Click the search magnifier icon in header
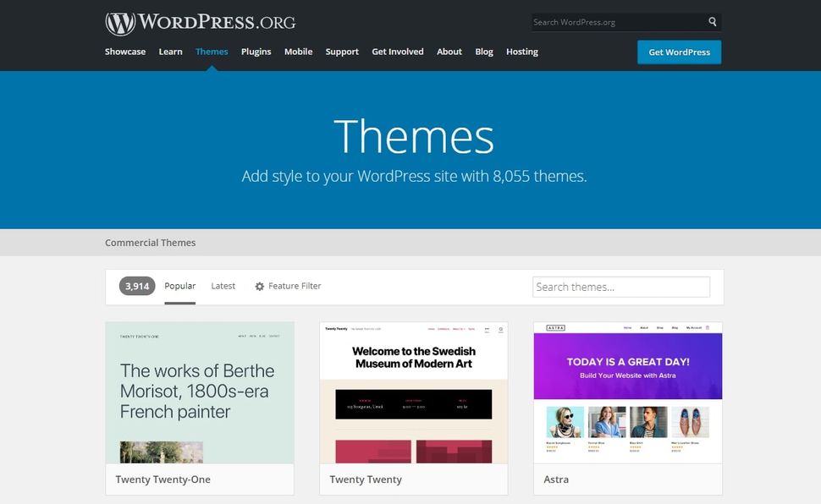The width and height of the screenshot is (821, 504). click(712, 22)
